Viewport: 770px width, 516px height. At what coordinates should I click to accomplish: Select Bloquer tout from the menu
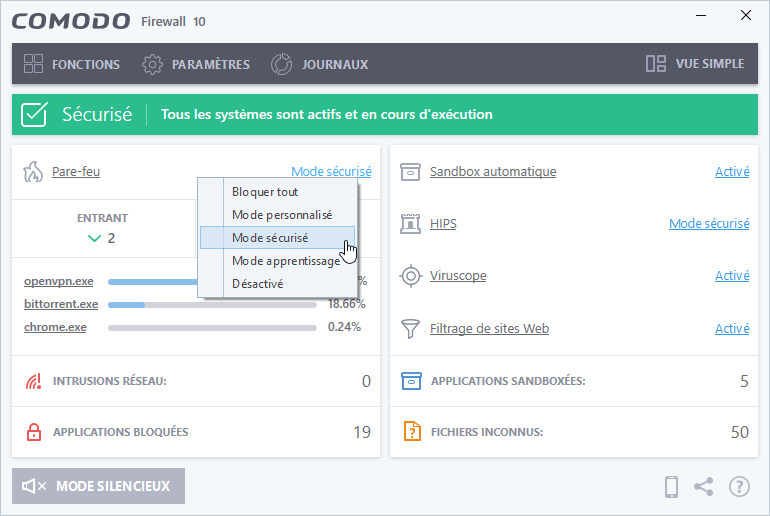pyautogui.click(x=277, y=192)
